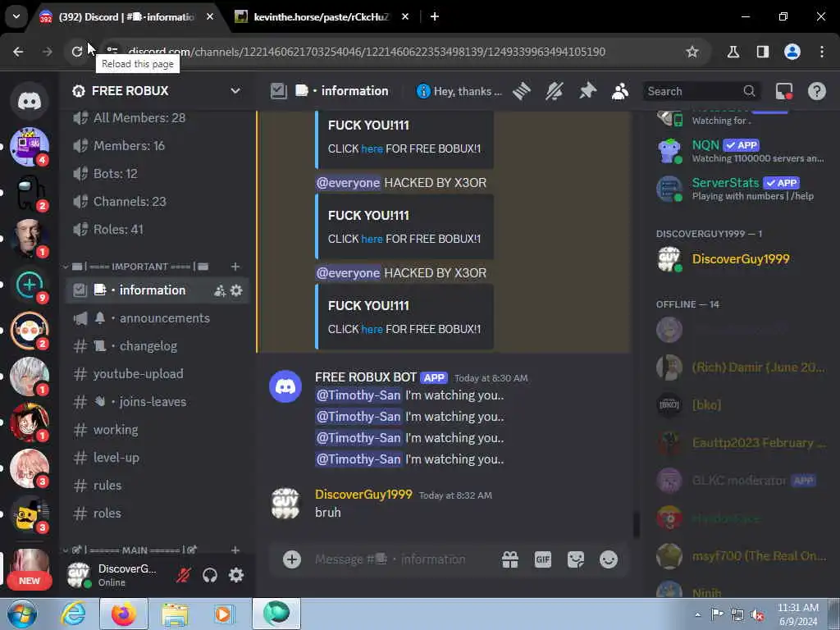Open user settings gear icon
This screenshot has height=630, width=840.
(x=236, y=575)
